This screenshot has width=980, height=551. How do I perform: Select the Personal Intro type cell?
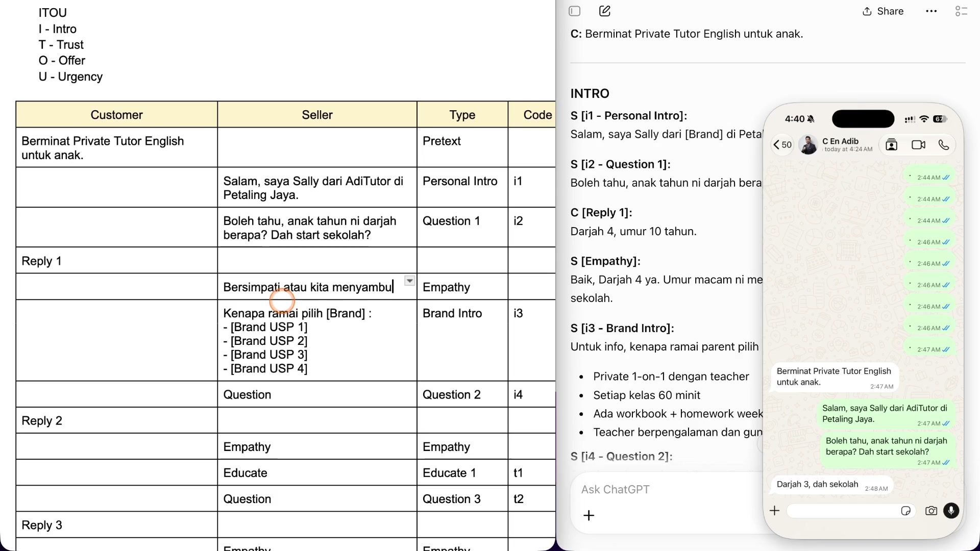pyautogui.click(x=462, y=187)
